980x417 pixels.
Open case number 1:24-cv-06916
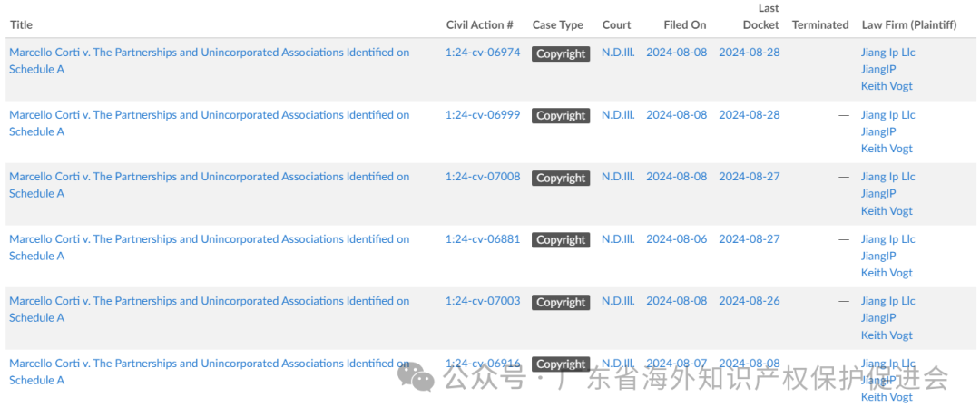point(483,364)
